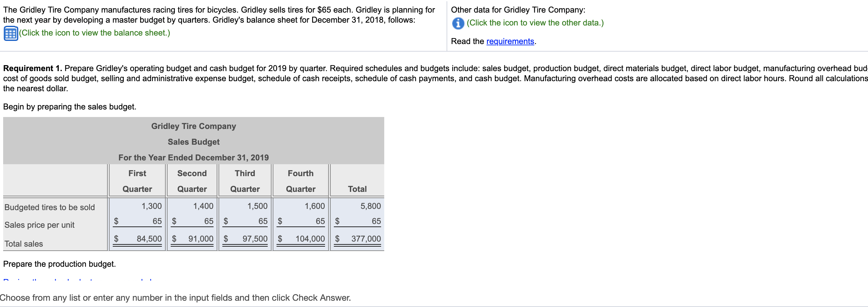Click 'For the Year Ended December 31, 2019' heading
The height and width of the screenshot is (307, 868).
coord(193,158)
